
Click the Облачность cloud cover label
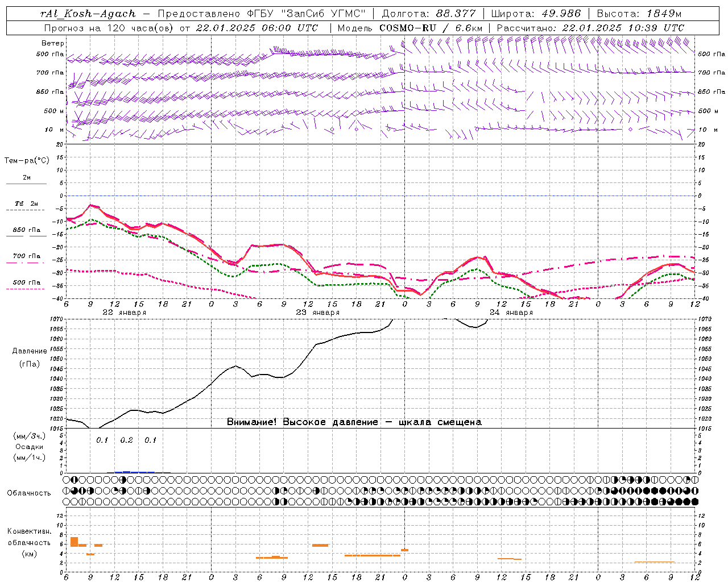tap(29, 493)
